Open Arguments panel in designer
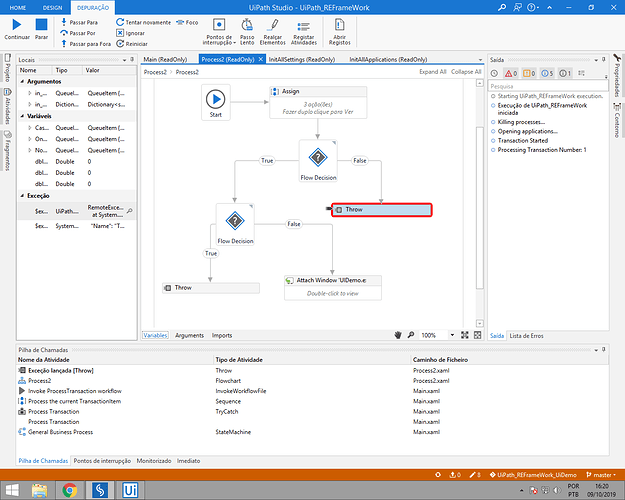Image resolution: width=625 pixels, height=500 pixels. (189, 335)
